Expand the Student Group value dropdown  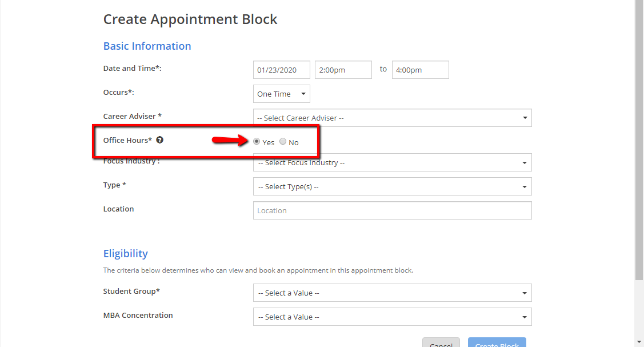pos(392,293)
